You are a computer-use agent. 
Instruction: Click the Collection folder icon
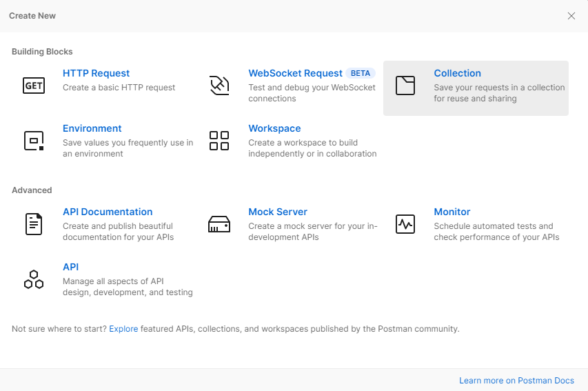pos(405,86)
